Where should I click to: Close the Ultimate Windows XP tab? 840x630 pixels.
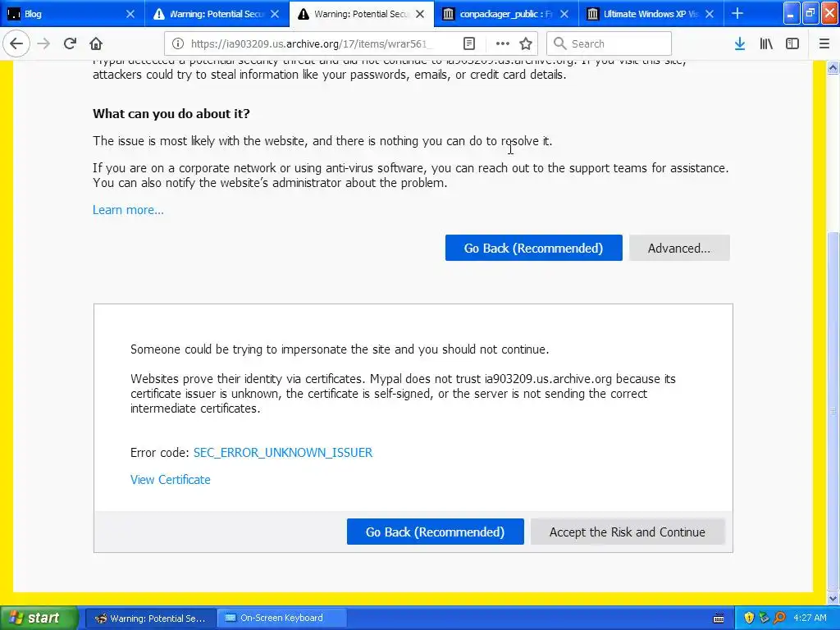coord(710,14)
